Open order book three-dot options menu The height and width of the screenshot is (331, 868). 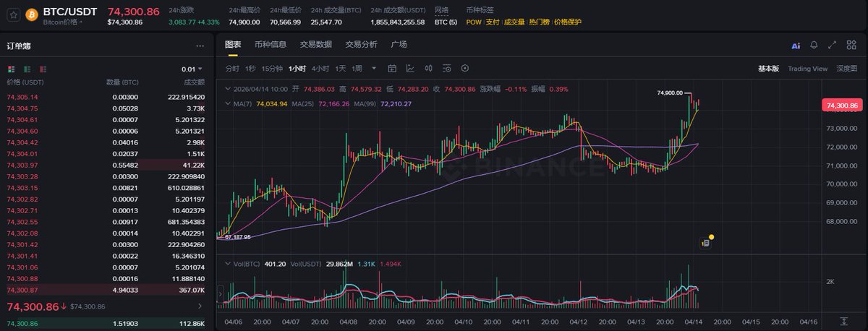[202, 46]
